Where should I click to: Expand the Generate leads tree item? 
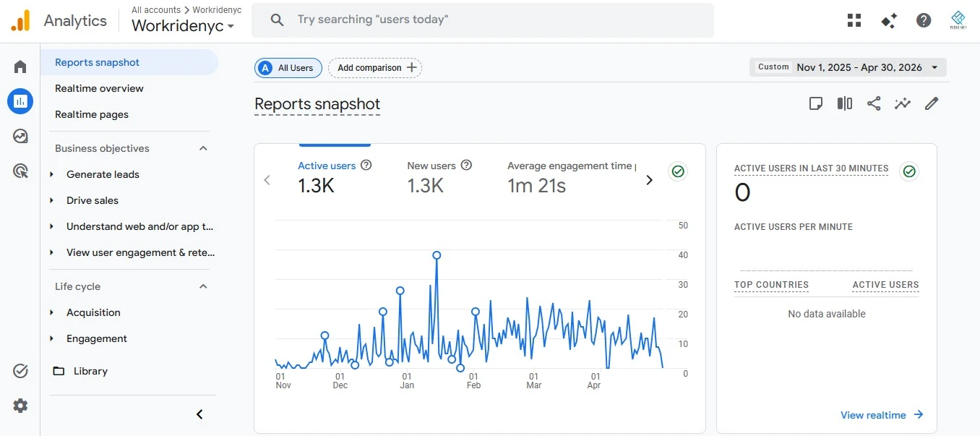click(51, 174)
